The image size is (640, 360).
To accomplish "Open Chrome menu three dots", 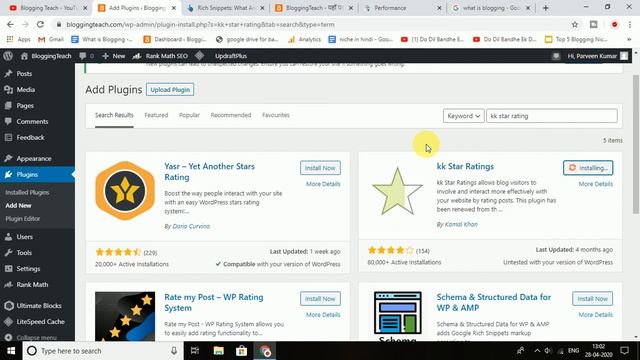I will pos(630,24).
